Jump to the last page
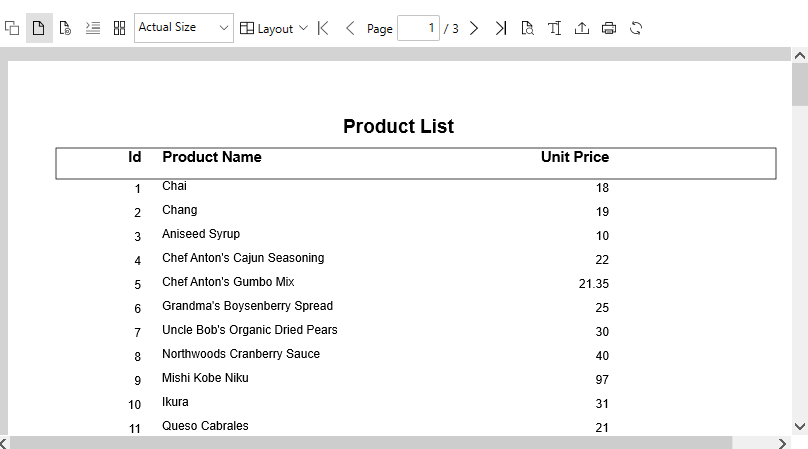Image resolution: width=808 pixels, height=449 pixels. 501,28
